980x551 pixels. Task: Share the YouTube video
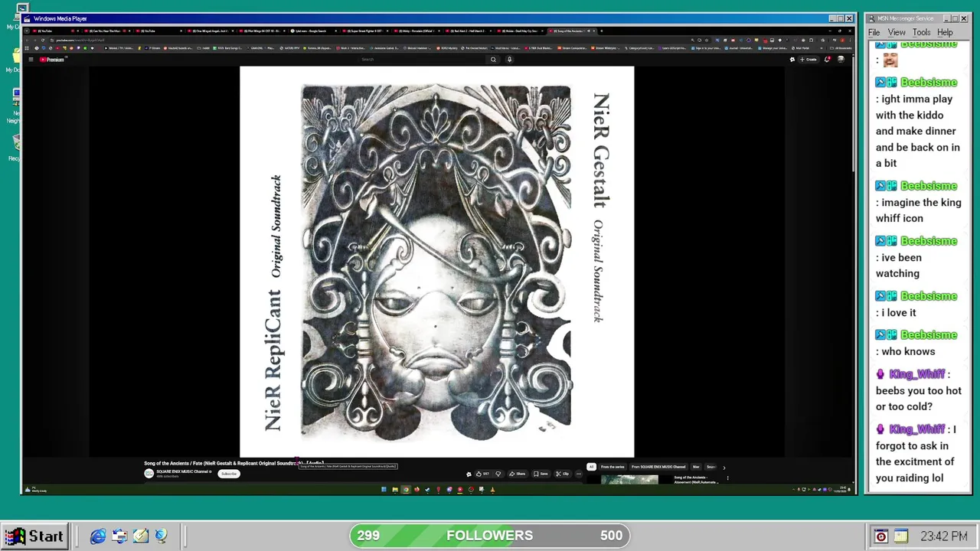click(518, 474)
